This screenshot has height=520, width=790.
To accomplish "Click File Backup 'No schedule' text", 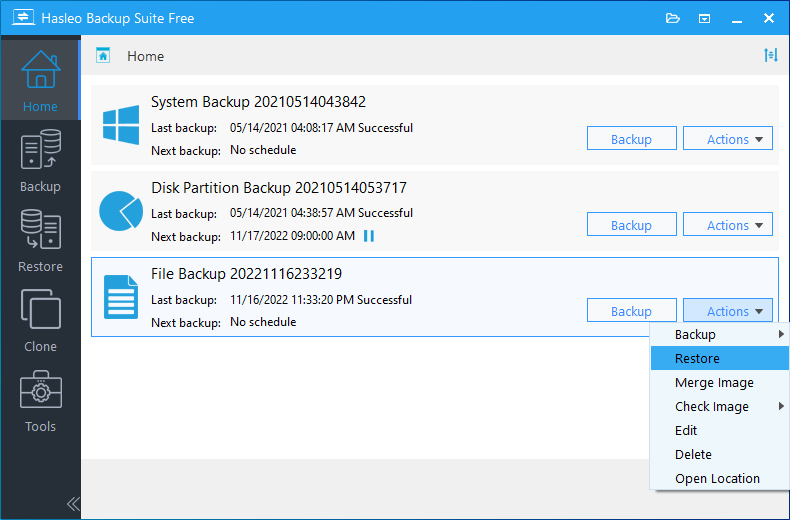I will 263,321.
